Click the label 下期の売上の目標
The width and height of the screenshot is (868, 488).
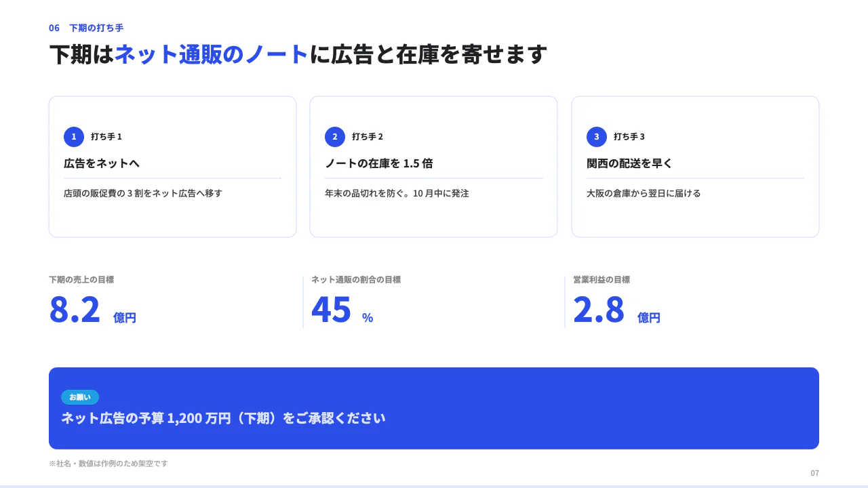click(x=81, y=279)
